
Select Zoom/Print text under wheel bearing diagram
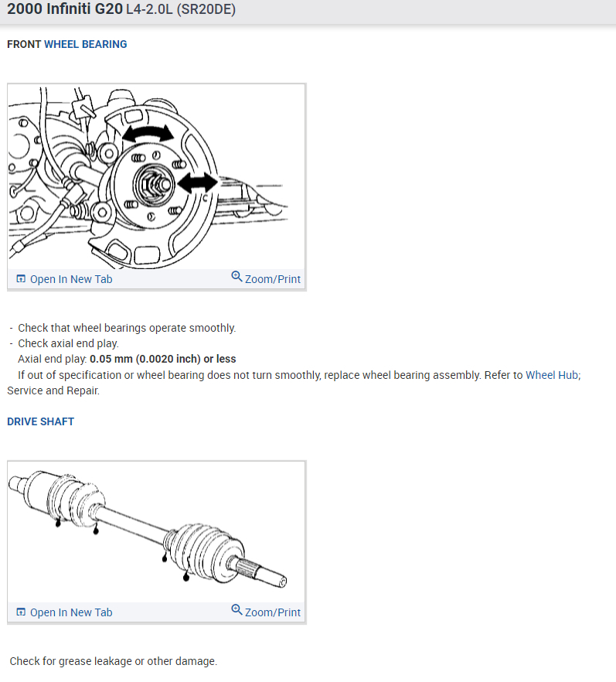(x=273, y=279)
